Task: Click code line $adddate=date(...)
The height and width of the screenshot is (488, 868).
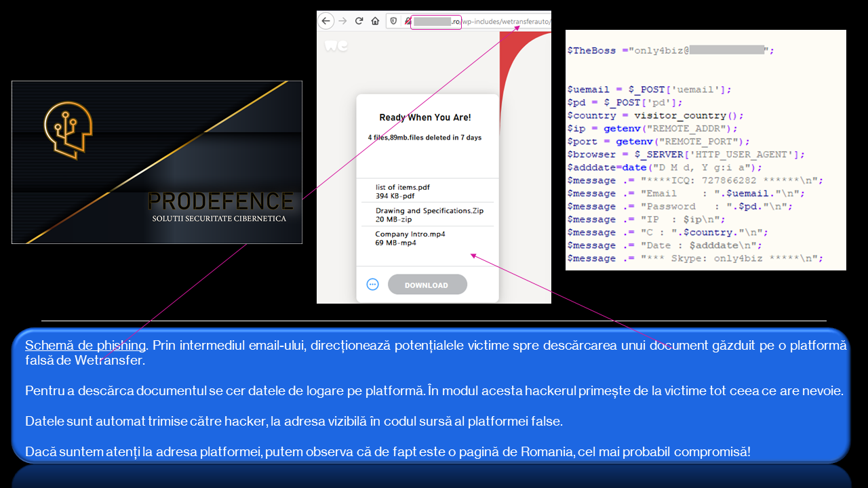Action: 665,167
